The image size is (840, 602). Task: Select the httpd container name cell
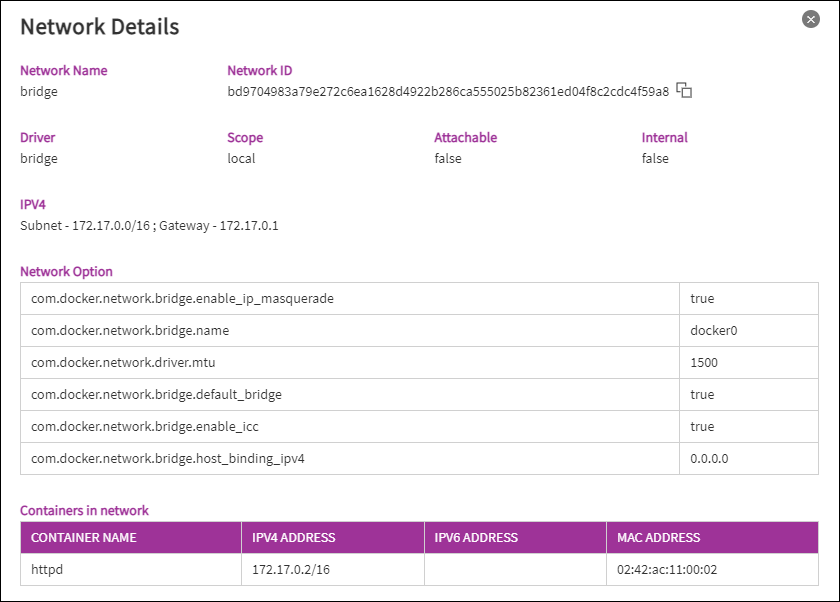point(48,570)
